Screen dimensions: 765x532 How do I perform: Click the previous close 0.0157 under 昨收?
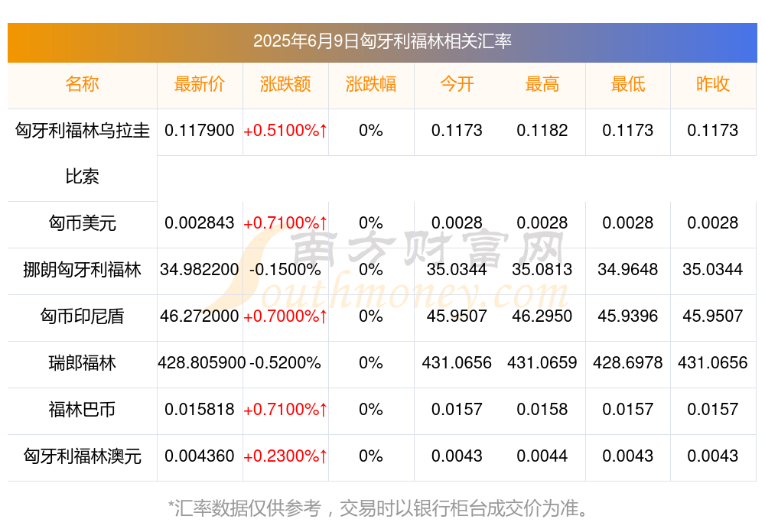click(x=713, y=410)
